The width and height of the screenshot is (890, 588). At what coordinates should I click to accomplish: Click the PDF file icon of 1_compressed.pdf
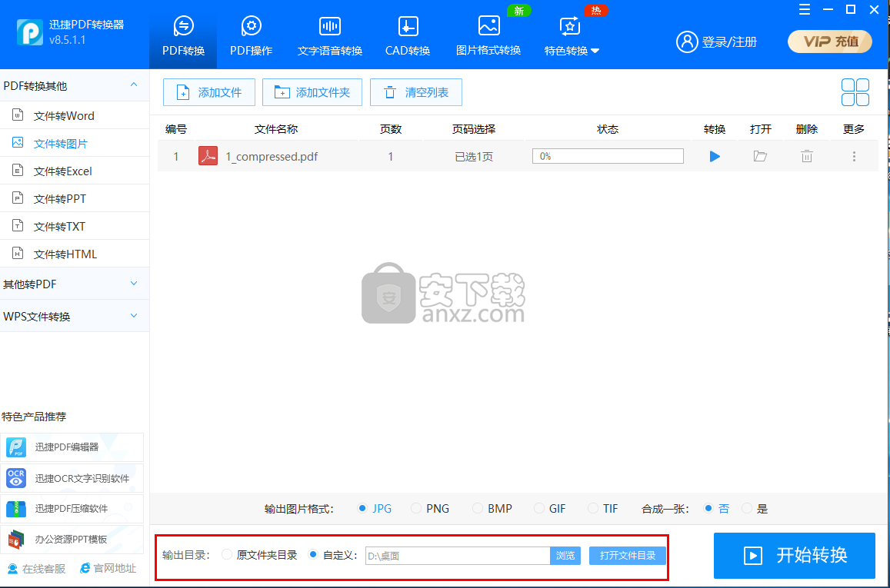tap(208, 156)
